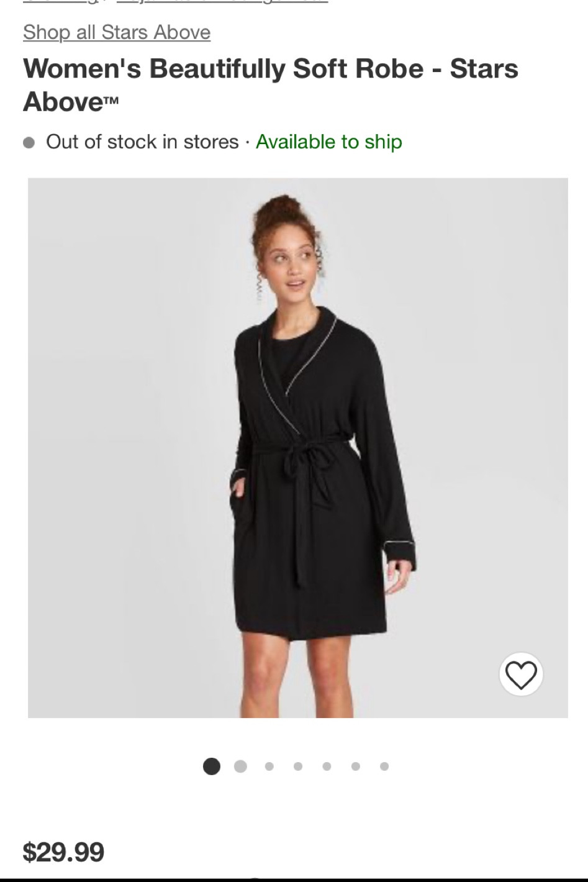Click the $29.99 price label
The image size is (588, 882).
tap(63, 852)
